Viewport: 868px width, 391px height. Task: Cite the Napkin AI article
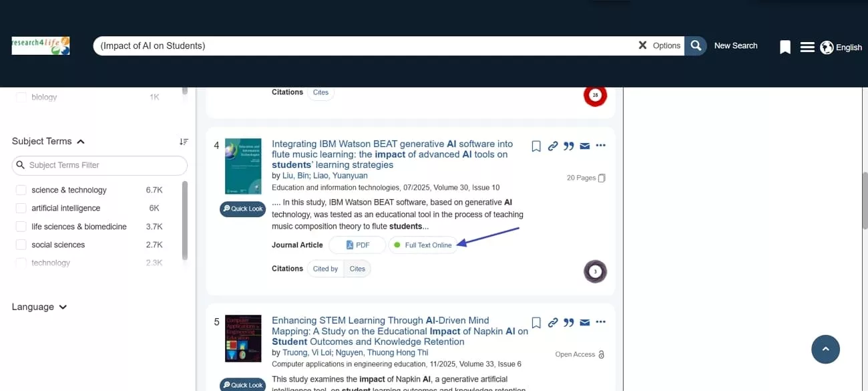pyautogui.click(x=569, y=322)
